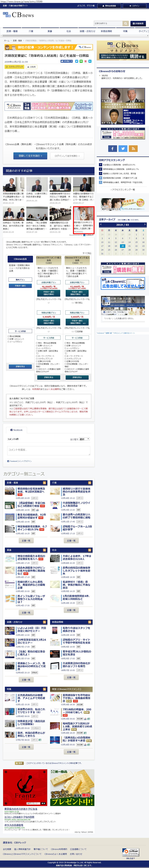
Task: Click the 印刷用 print button
Action: (x=31, y=67)
